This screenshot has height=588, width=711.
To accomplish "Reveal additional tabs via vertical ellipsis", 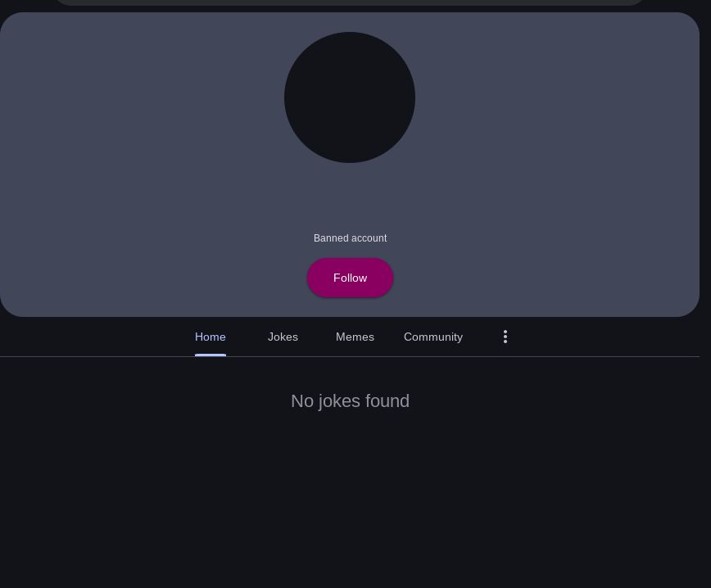I will click(x=505, y=337).
